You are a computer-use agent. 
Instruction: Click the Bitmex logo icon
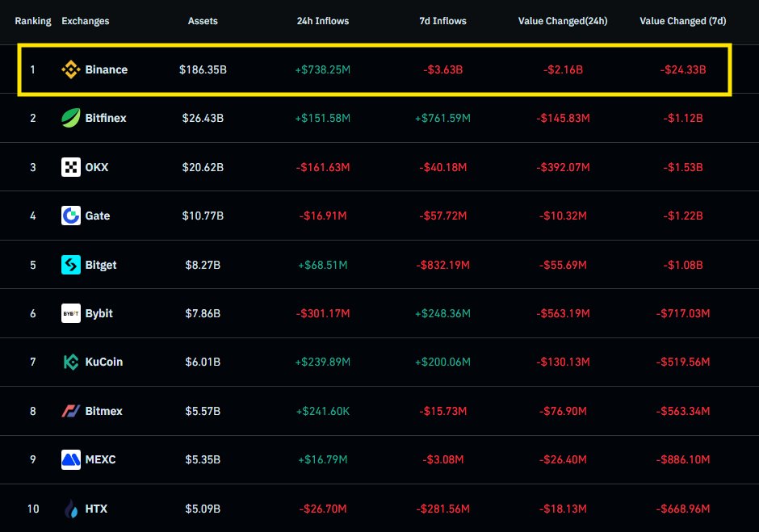[70, 411]
